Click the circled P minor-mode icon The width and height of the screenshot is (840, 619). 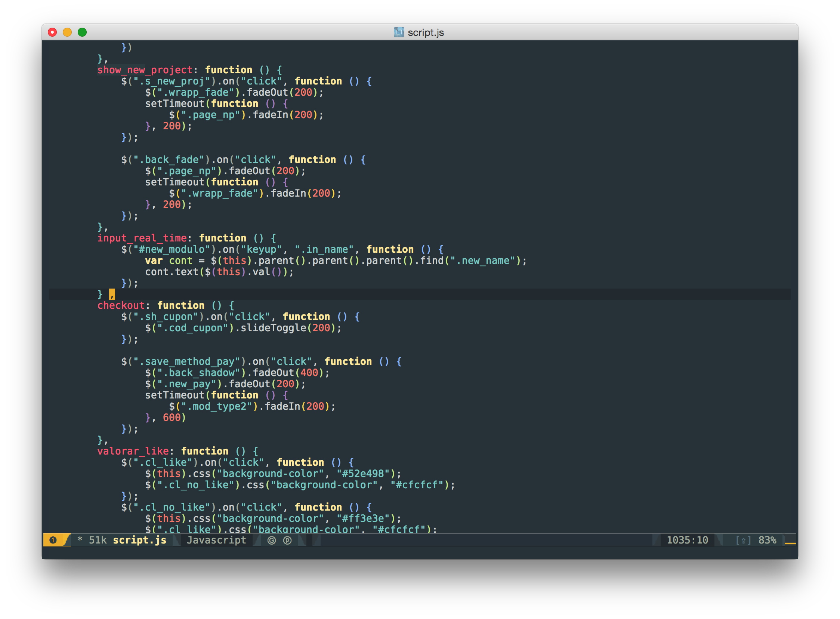287,540
